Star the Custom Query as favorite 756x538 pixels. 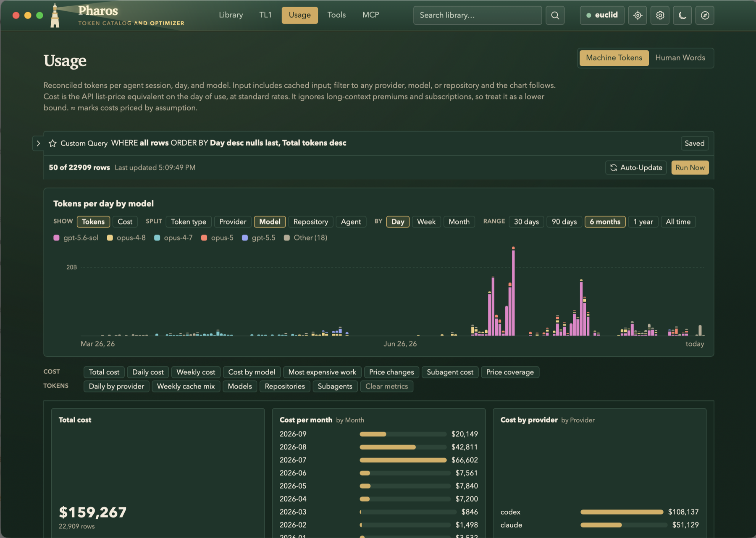pos(52,143)
